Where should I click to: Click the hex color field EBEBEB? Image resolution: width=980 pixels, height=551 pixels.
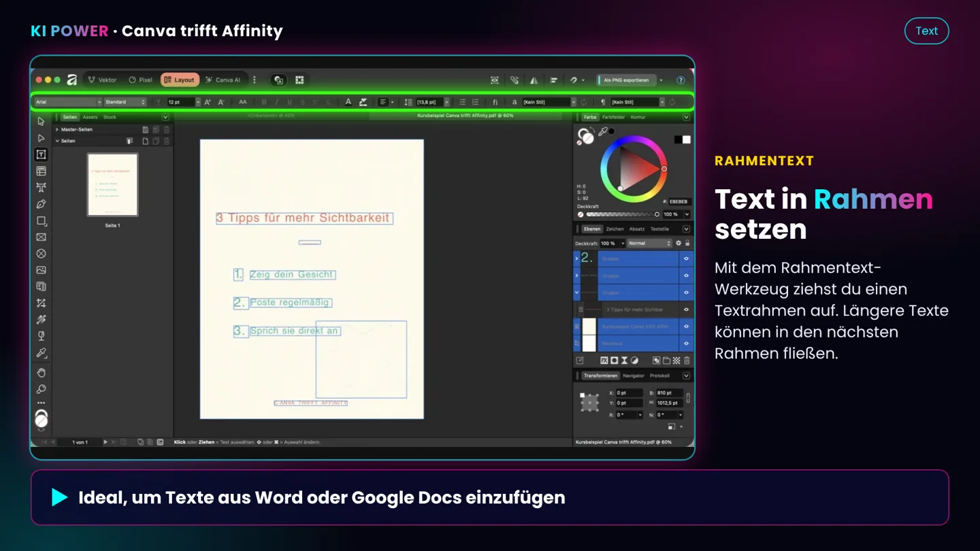pyautogui.click(x=679, y=202)
